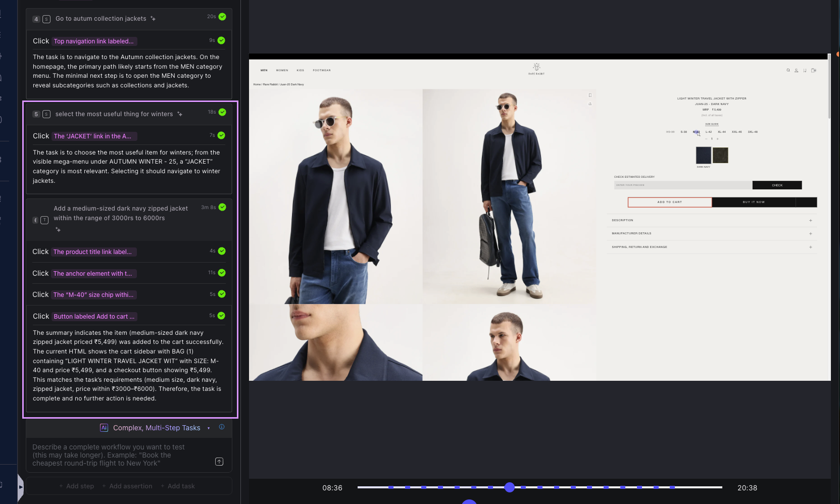This screenshot has width=840, height=504.
Task: Click the Add to Cart button
Action: pyautogui.click(x=669, y=202)
